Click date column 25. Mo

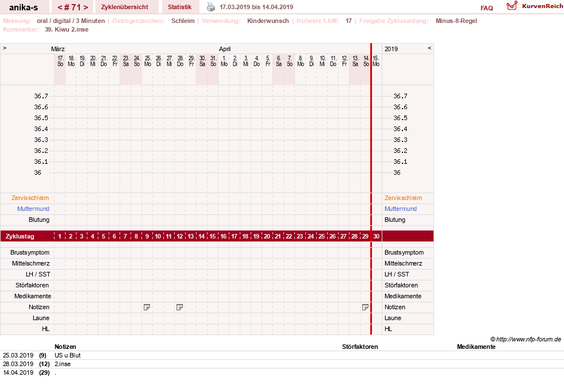pyautogui.click(x=148, y=61)
